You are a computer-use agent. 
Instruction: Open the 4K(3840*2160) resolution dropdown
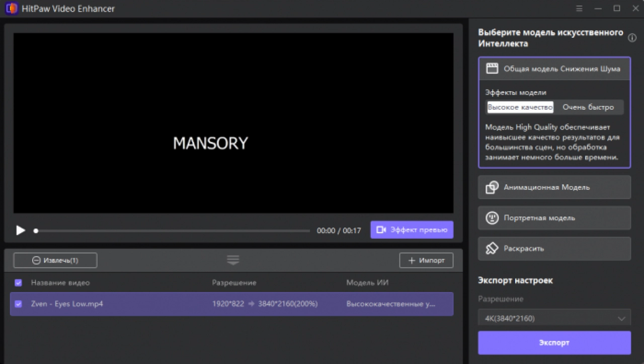point(554,318)
